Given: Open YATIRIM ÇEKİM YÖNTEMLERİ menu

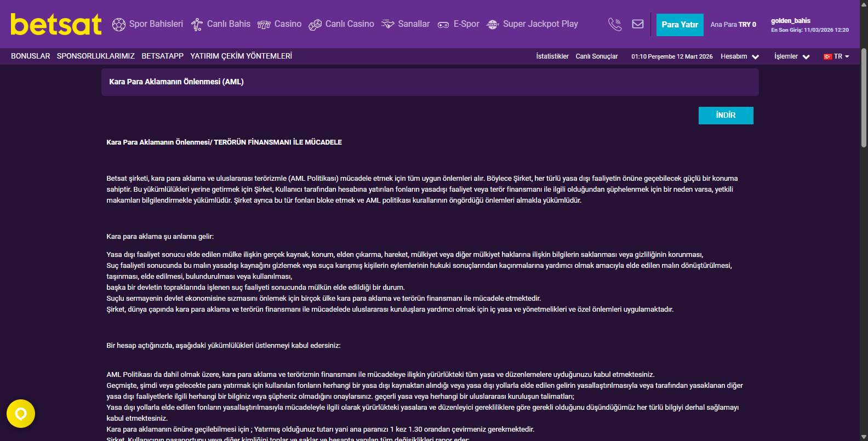Looking at the screenshot, I should click(x=241, y=56).
